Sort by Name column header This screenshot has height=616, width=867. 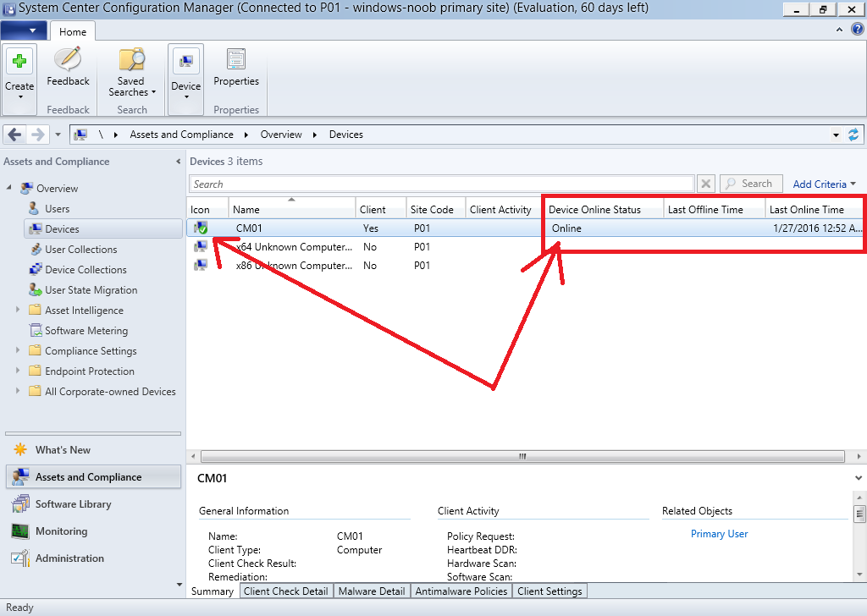point(292,209)
